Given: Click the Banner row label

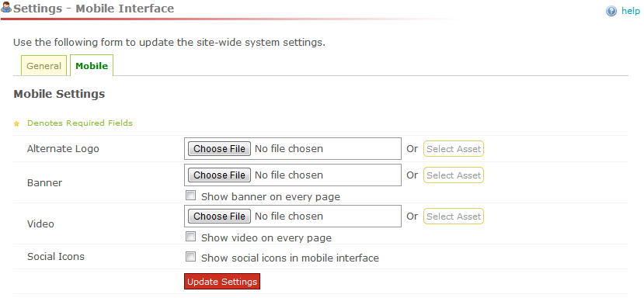Looking at the screenshot, I should 45,182.
